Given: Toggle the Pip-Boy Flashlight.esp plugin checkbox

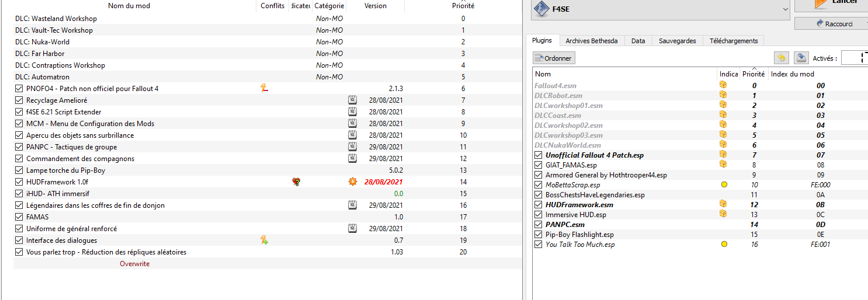Looking at the screenshot, I should click(539, 234).
